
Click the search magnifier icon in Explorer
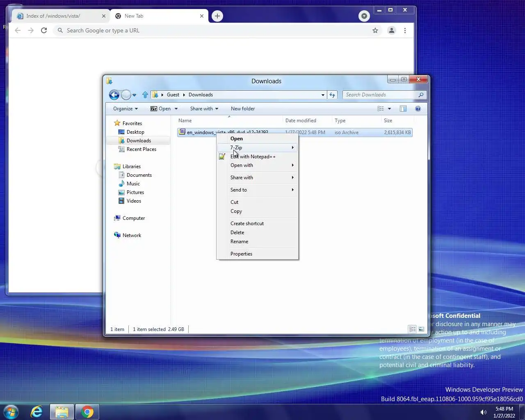pos(421,95)
